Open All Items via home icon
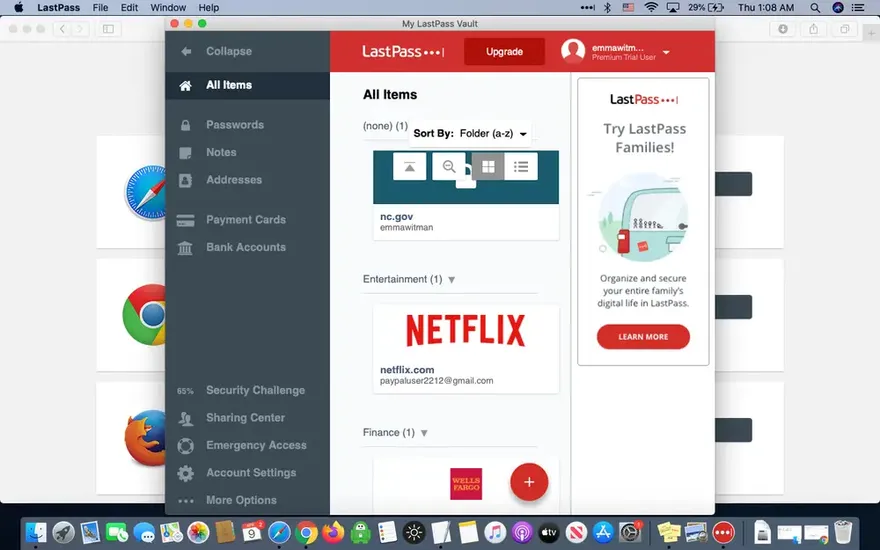This screenshot has height=550, width=880. [x=185, y=86]
